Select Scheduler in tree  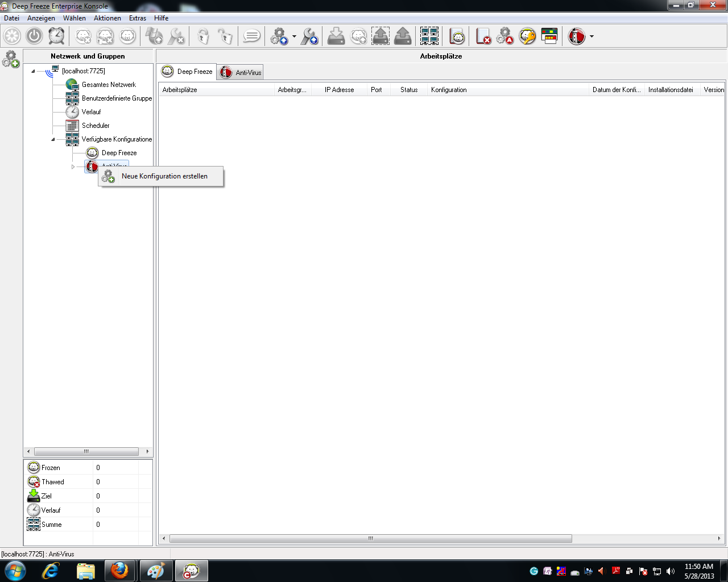tap(96, 126)
